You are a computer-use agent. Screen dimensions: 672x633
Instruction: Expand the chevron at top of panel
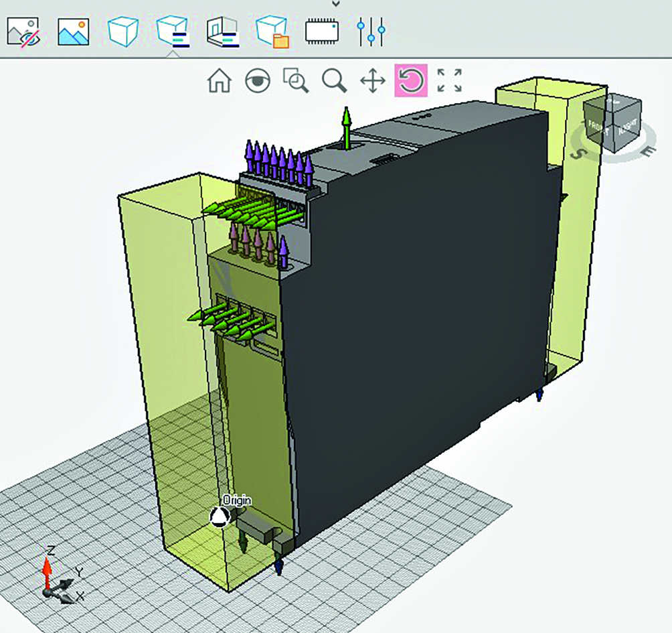pos(336,4)
